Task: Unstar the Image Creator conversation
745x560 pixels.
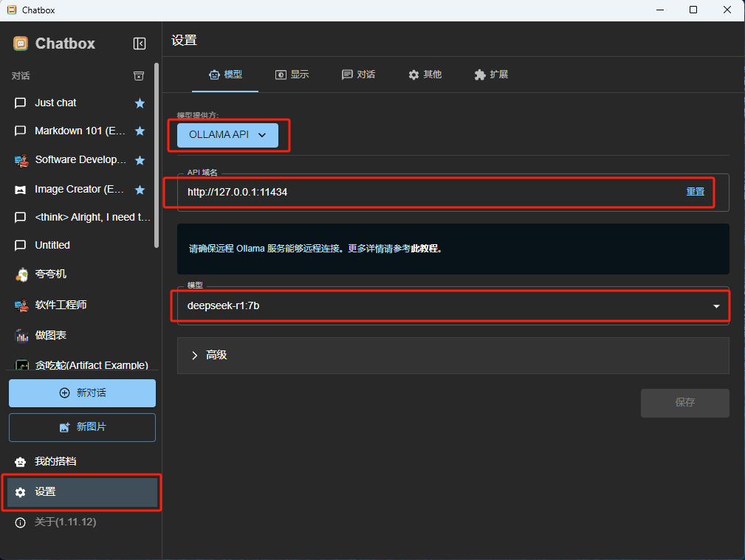Action: 140,190
